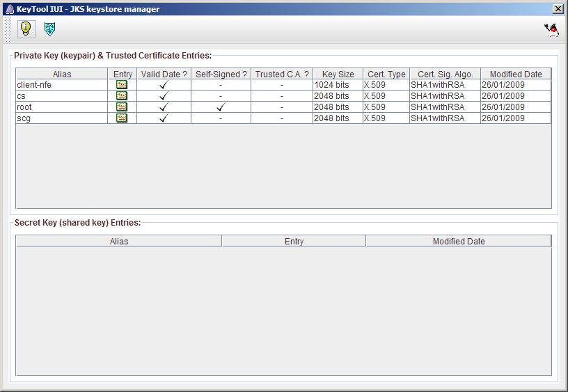Click the Key Size column header
Image resolution: width=568 pixels, height=392 pixels.
tap(338, 74)
